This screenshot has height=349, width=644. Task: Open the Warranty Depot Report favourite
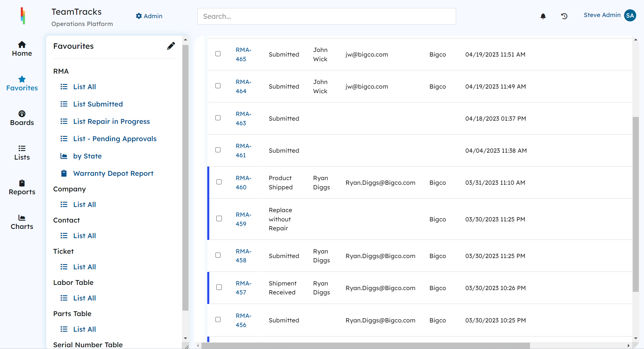point(113,173)
